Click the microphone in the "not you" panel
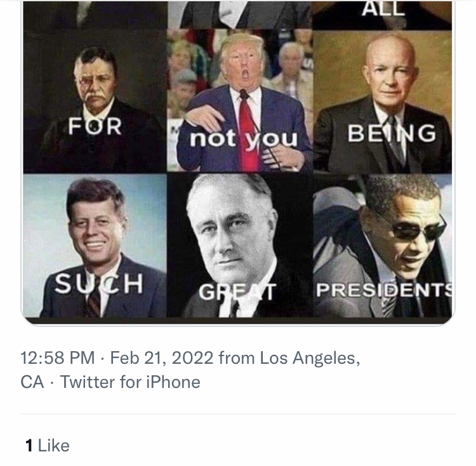 click(244, 95)
